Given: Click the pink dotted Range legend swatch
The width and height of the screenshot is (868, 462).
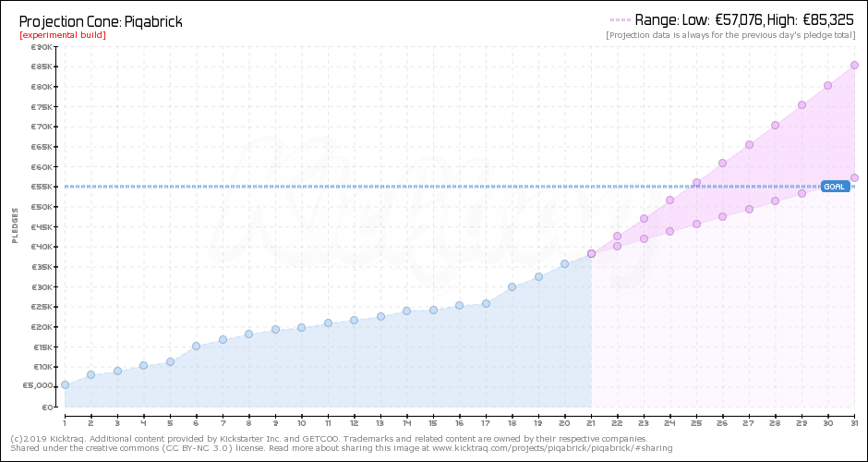Looking at the screenshot, I should 620,20.
